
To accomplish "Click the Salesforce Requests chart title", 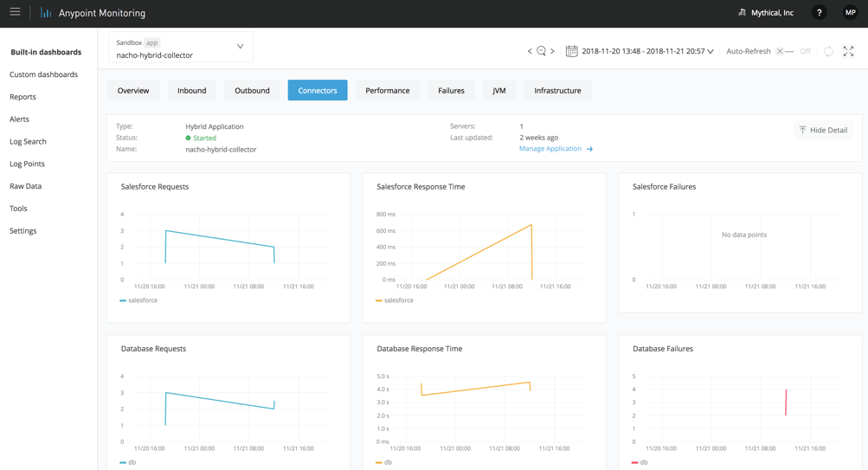I will pos(155,187).
